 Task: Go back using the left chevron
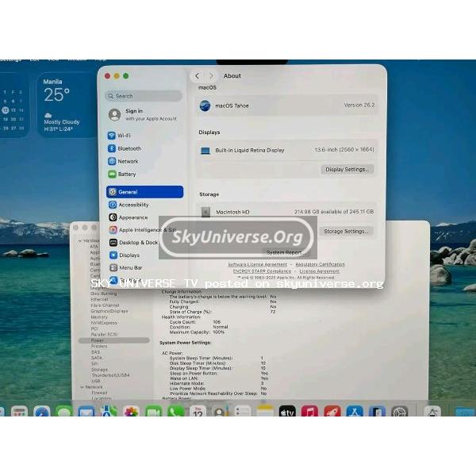click(197, 76)
